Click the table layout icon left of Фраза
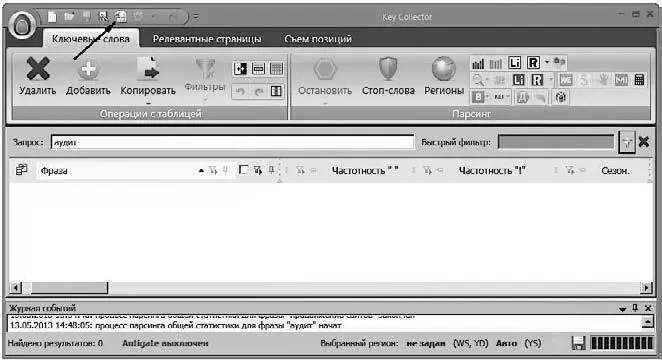 pyautogui.click(x=21, y=170)
